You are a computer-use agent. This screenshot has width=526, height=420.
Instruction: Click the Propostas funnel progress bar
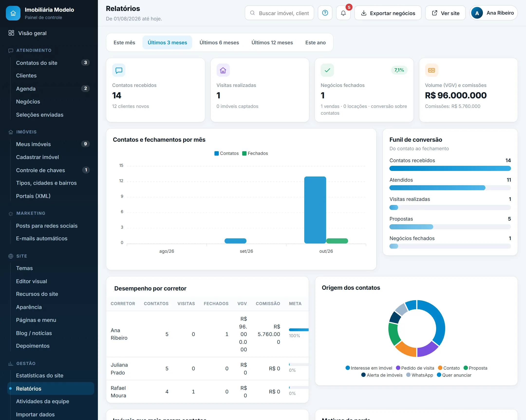click(x=450, y=227)
